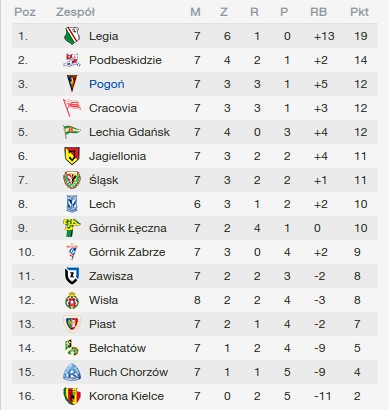Viewport: 389px width, 410px height.
Task: Open the Pogoń team link
Action: (x=107, y=84)
